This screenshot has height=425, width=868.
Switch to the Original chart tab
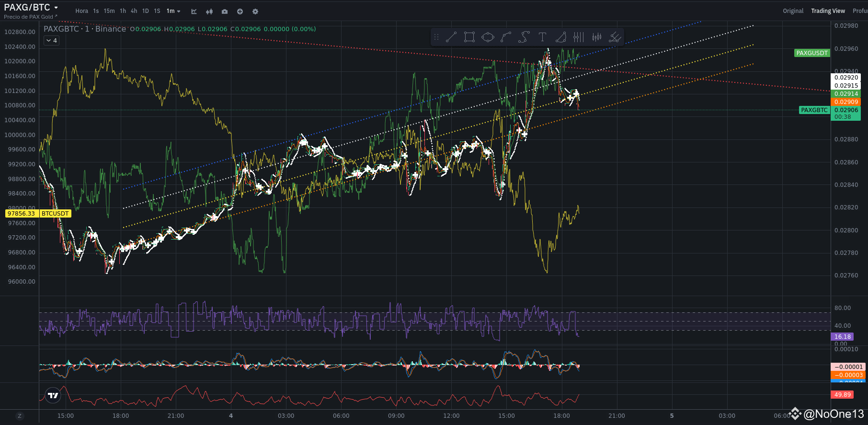pyautogui.click(x=793, y=11)
